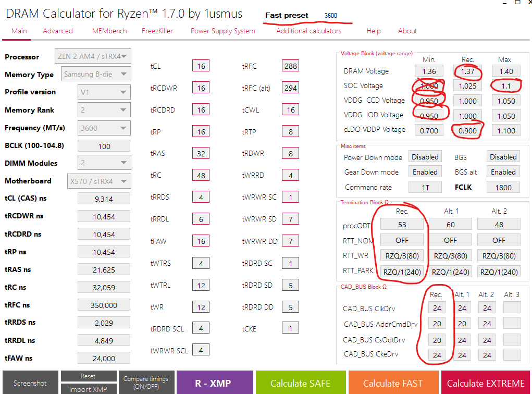Open the About tab
This screenshot has height=394, width=532.
pos(407,31)
